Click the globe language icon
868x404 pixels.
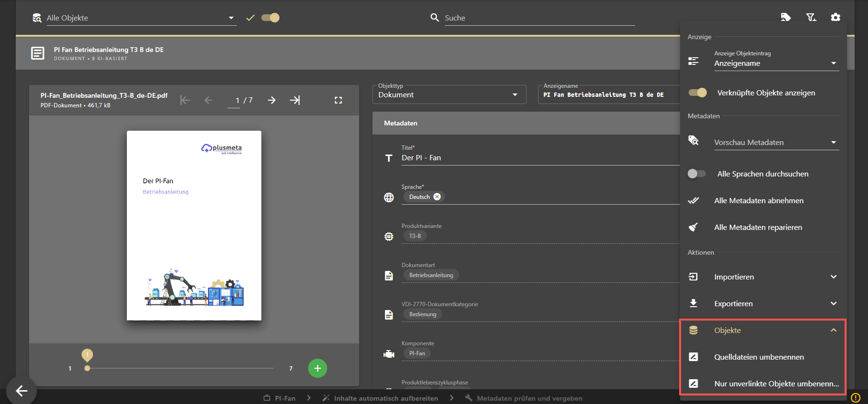pyautogui.click(x=389, y=197)
